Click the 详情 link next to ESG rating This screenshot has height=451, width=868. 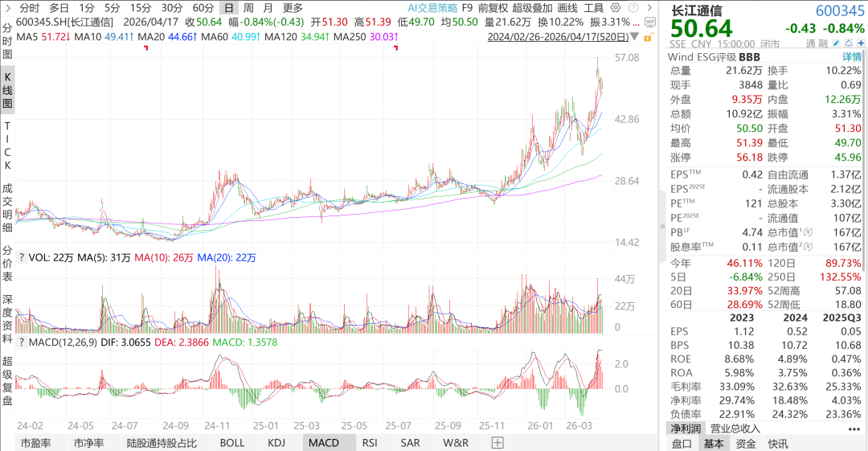(x=851, y=57)
